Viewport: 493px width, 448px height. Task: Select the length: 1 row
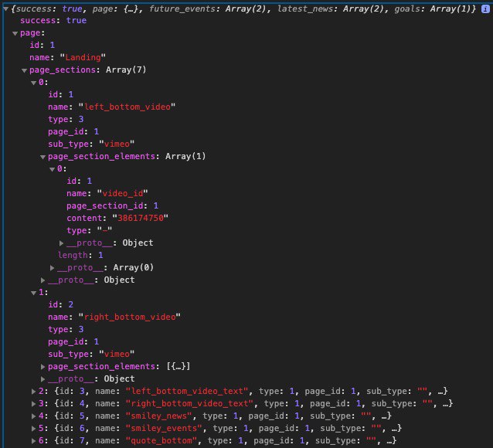tap(80, 255)
